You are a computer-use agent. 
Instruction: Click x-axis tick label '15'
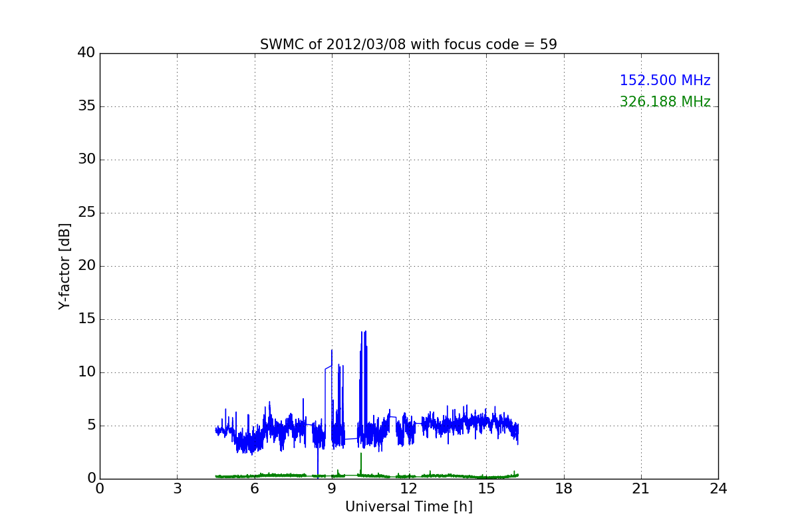[486, 489]
